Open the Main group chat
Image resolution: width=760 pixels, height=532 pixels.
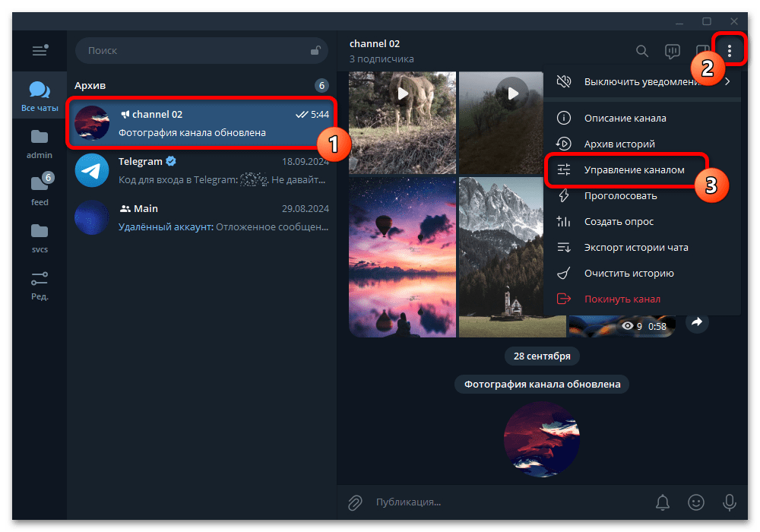201,217
